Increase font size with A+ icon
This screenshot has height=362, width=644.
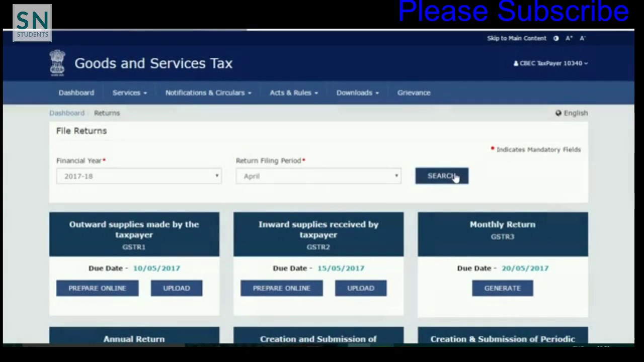pyautogui.click(x=569, y=38)
